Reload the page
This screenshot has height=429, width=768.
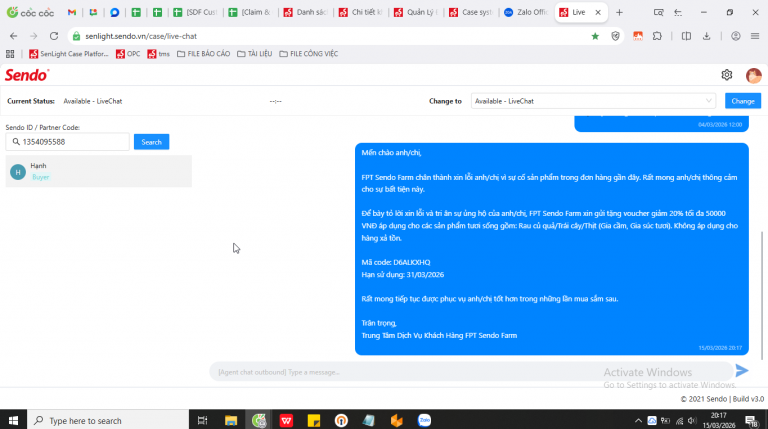54,36
